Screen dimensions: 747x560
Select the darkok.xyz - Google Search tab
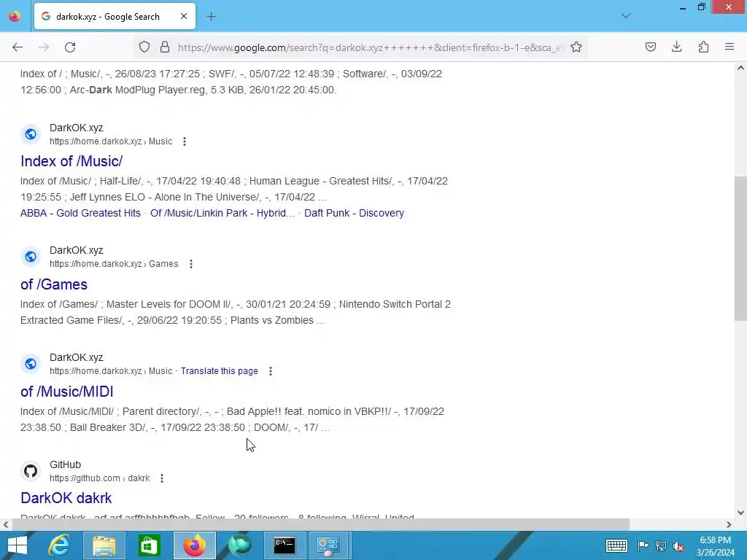(x=115, y=16)
